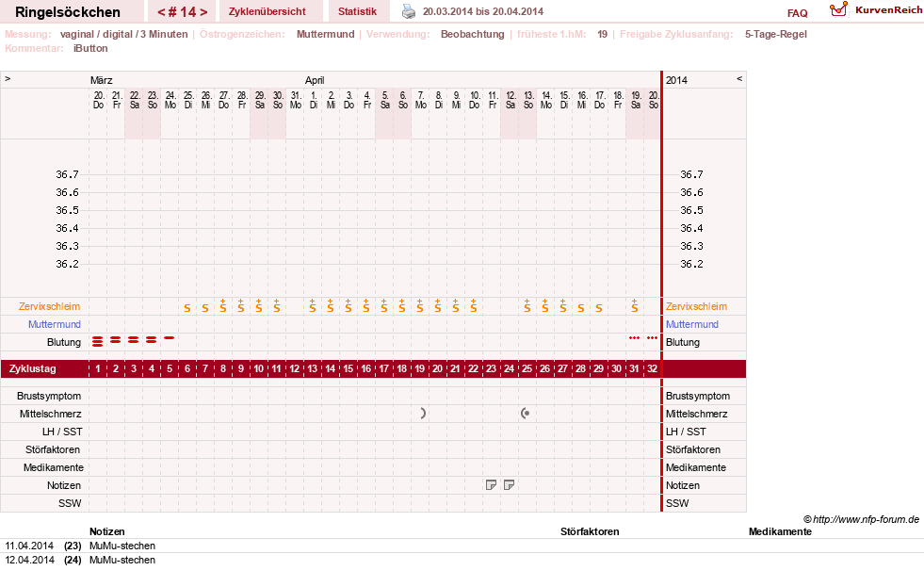Click the cervical mucus S symbol on day 29
The height and width of the screenshot is (587, 924).
[599, 308]
